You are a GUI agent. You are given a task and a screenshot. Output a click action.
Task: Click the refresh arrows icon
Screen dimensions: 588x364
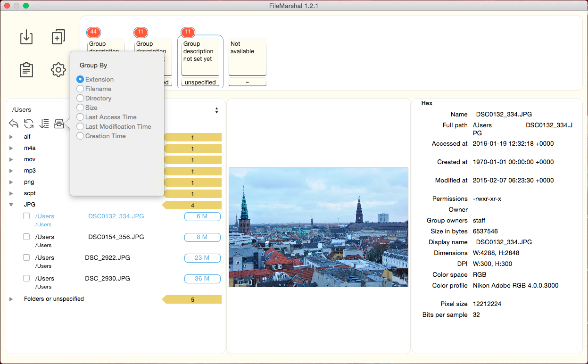click(x=29, y=124)
